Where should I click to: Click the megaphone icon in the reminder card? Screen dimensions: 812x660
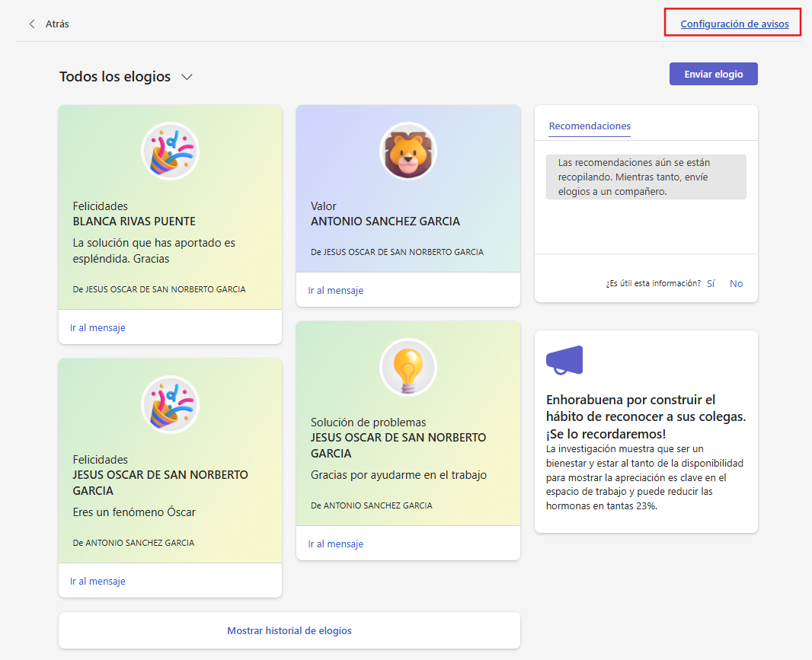click(564, 360)
